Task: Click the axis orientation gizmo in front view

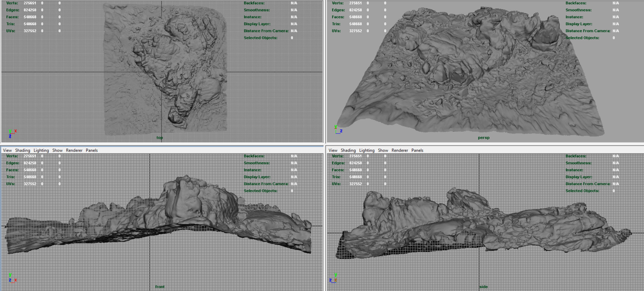Action: pyautogui.click(x=12, y=278)
